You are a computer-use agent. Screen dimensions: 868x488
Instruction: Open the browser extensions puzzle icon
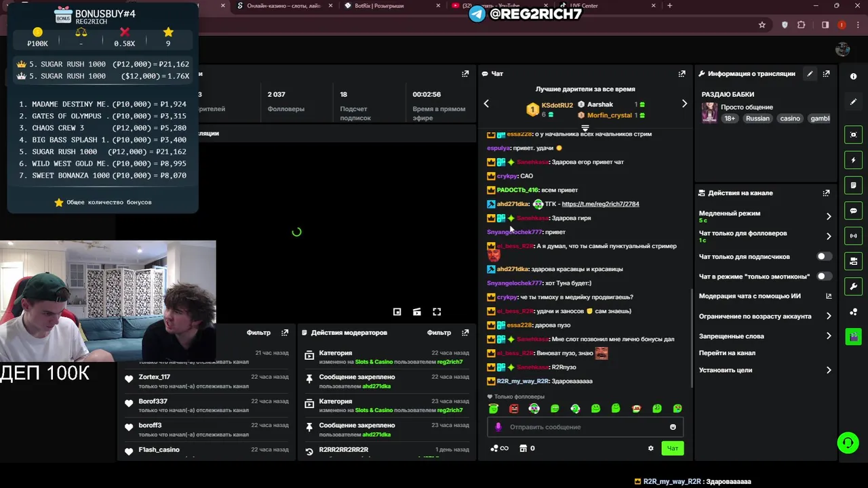802,25
